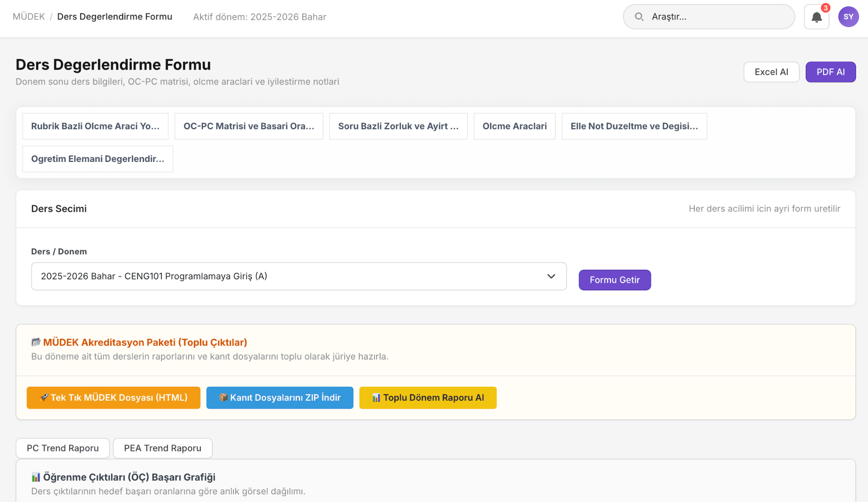Screen dimensions: 868x502
Task: Switch to PC Trend Raporu tab
Action: (63, 448)
